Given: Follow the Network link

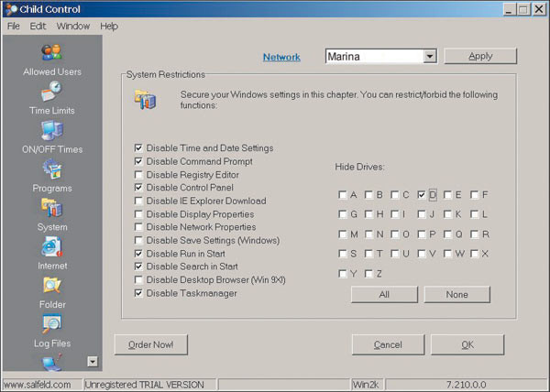Looking at the screenshot, I should [x=281, y=57].
